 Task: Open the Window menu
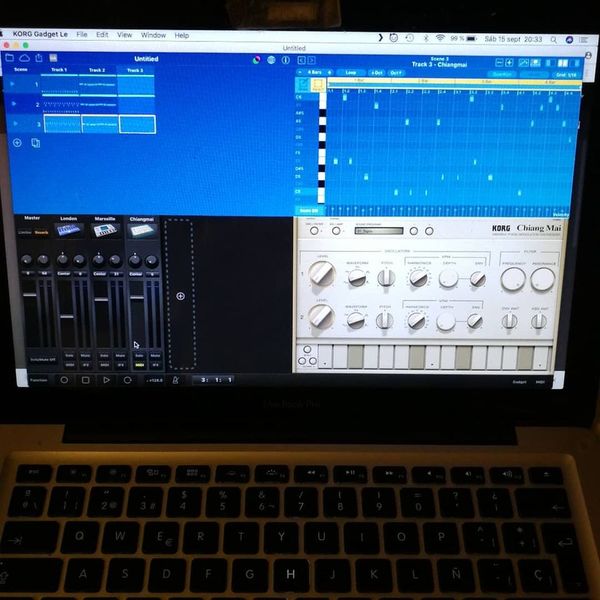pos(153,35)
